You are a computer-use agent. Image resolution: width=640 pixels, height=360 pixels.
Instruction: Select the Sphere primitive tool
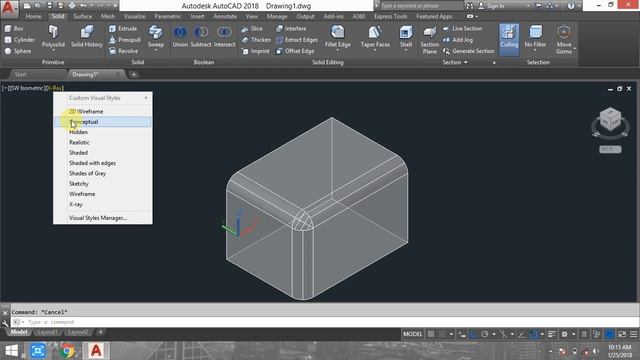coord(18,51)
